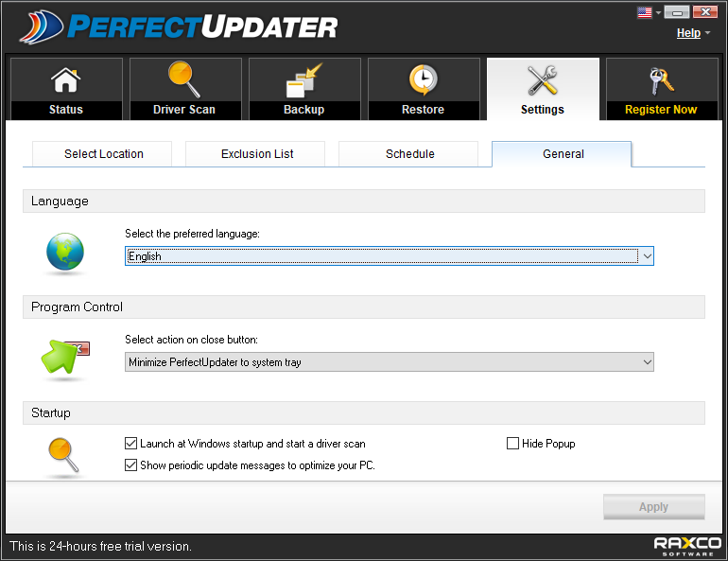Enable the Hide Popup checkbox

tap(512, 444)
